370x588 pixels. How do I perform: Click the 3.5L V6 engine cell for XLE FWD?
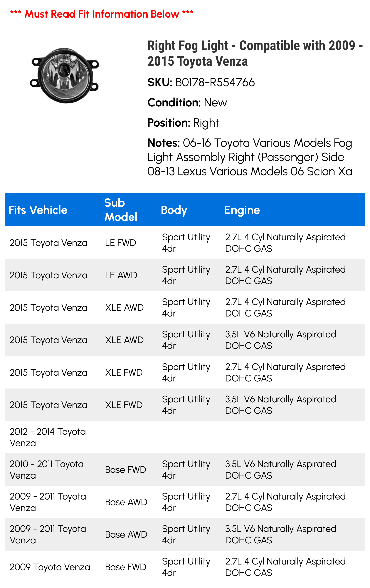281,405
